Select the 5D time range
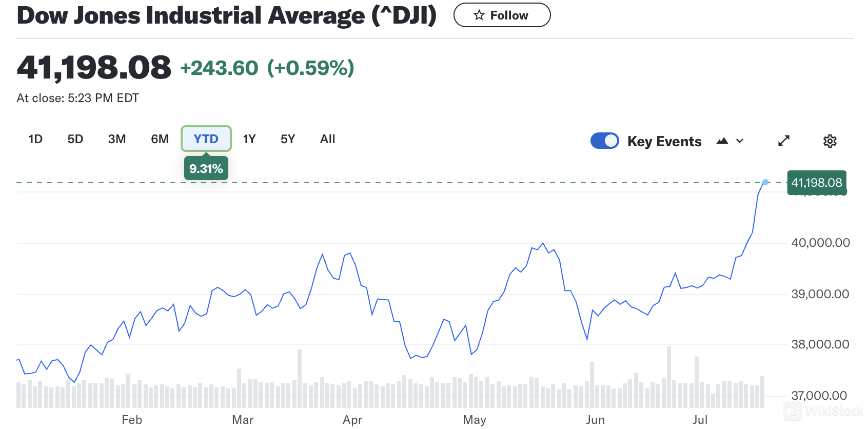Viewport: 868px width, 429px height. 75,139
